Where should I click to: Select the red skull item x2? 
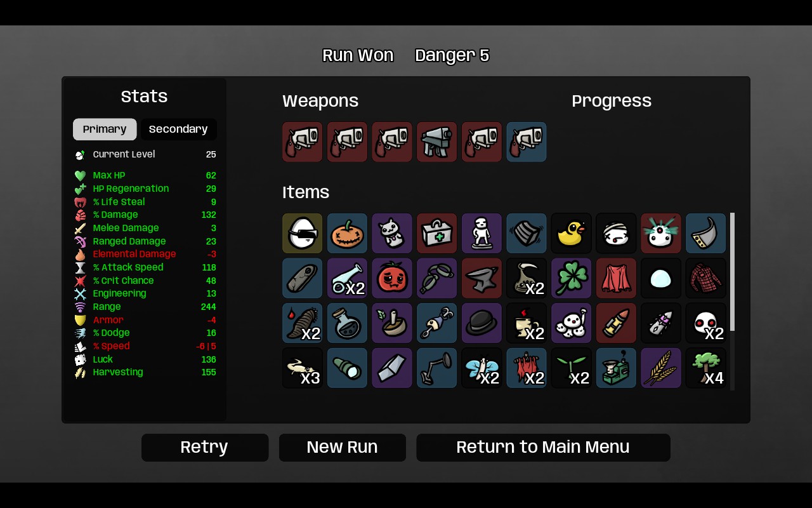click(705, 323)
